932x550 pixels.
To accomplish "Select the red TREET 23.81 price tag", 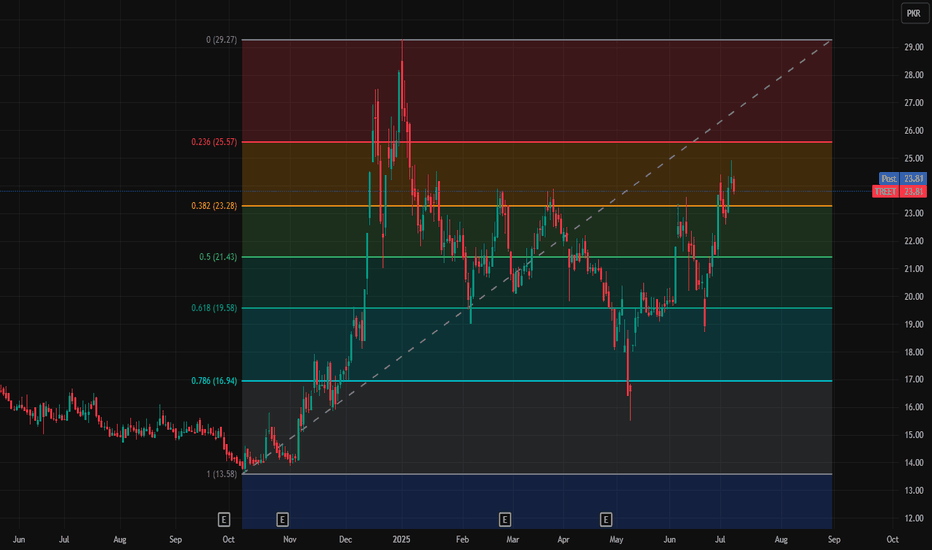I will pyautogui.click(x=899, y=191).
